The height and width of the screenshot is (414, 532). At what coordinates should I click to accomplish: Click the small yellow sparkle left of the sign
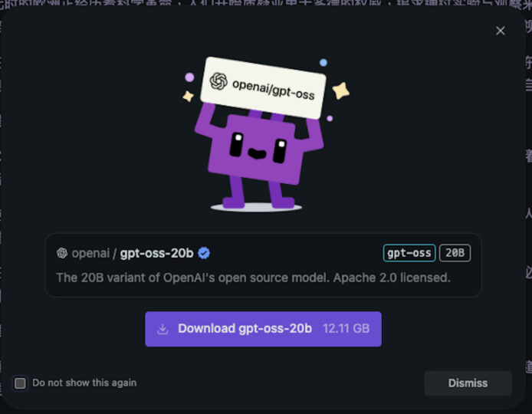[187, 97]
